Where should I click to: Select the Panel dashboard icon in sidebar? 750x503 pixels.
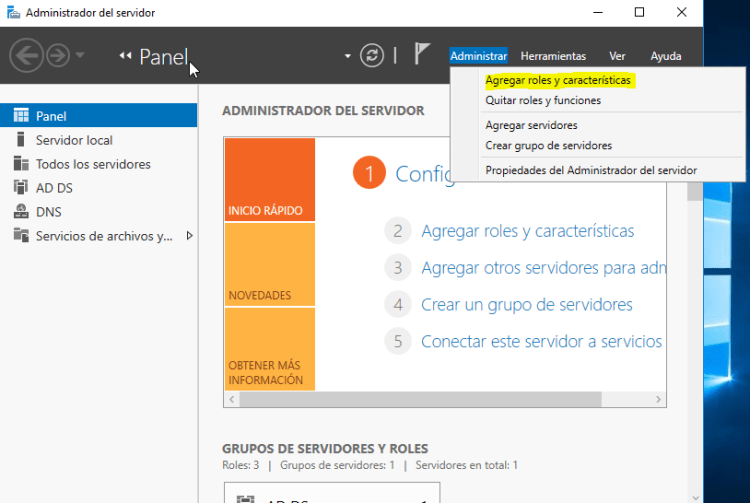(21, 116)
